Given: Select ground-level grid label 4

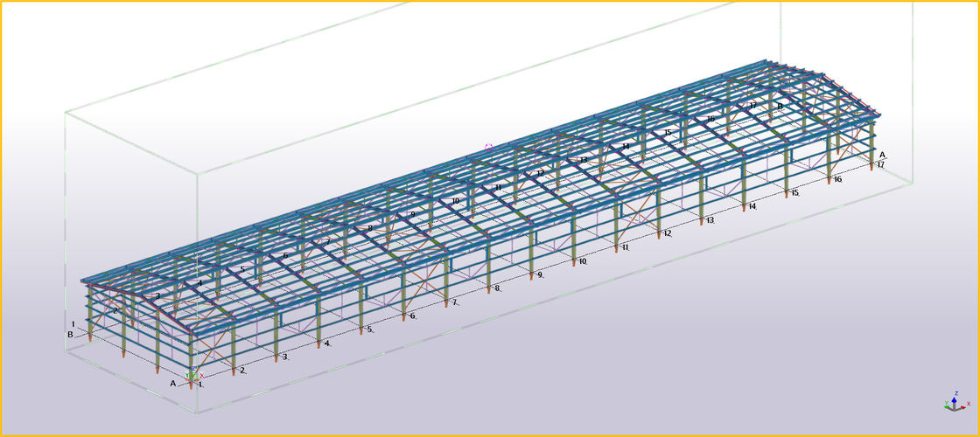Looking at the screenshot, I should 327,344.
